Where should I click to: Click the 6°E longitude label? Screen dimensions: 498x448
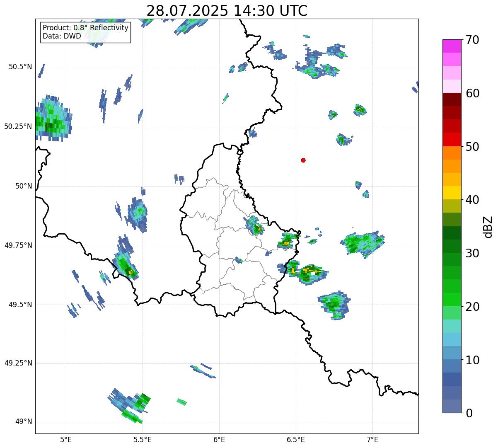[x=219, y=440]
